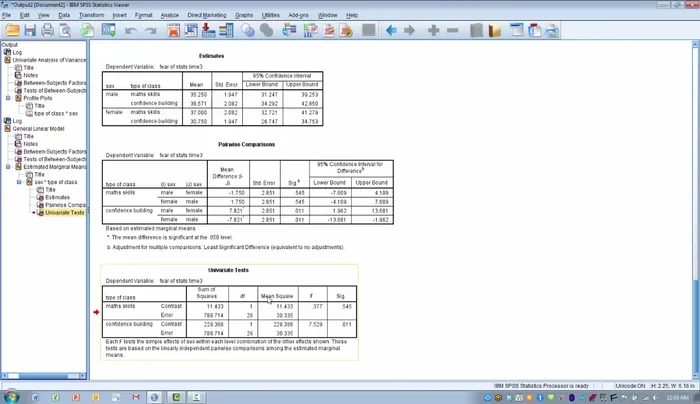Select Estimates item in outline tree

57,197
